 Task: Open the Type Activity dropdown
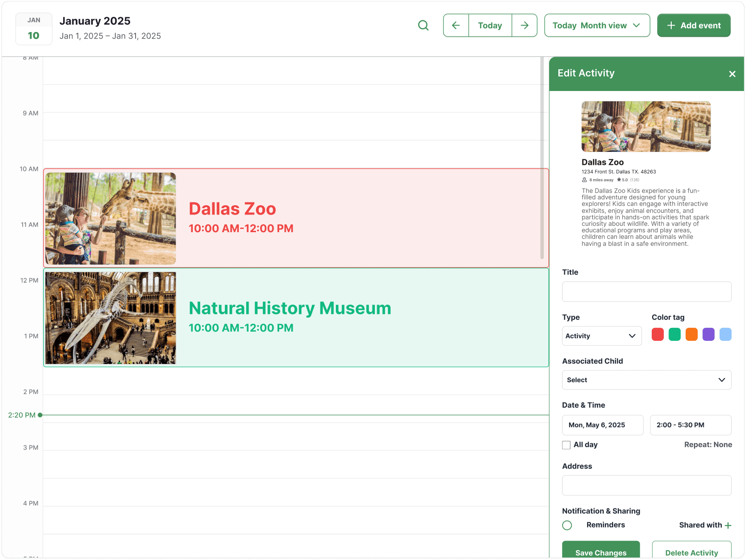602,336
